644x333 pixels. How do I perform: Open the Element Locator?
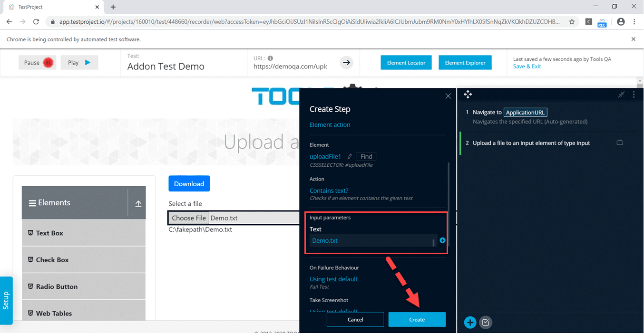[406, 63]
